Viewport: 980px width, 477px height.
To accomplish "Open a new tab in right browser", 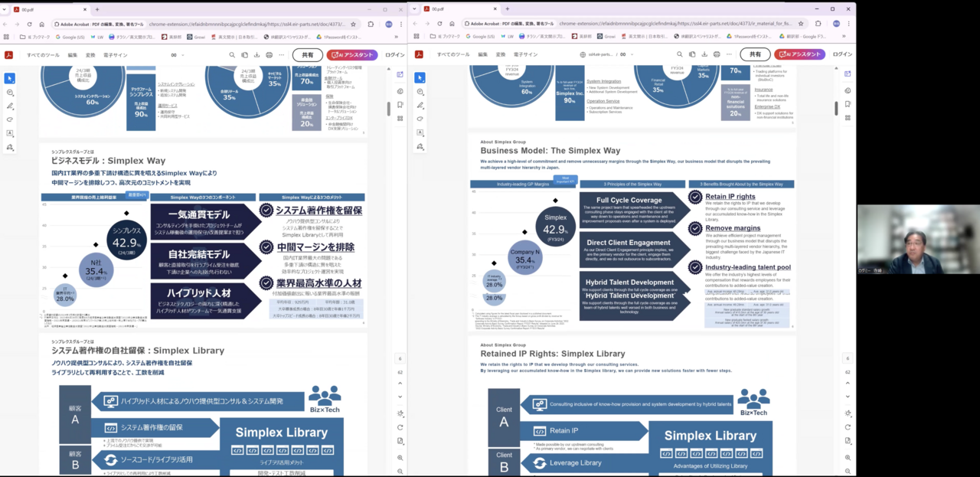I will 506,9.
